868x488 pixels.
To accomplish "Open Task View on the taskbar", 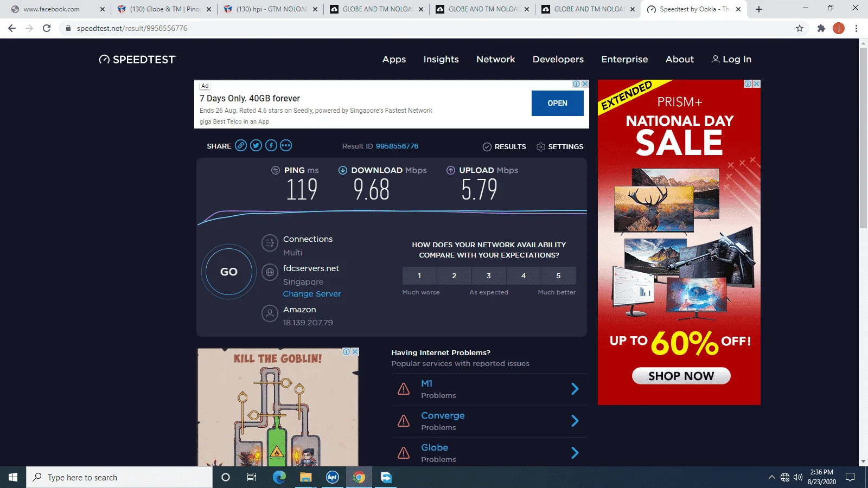I will click(x=252, y=477).
